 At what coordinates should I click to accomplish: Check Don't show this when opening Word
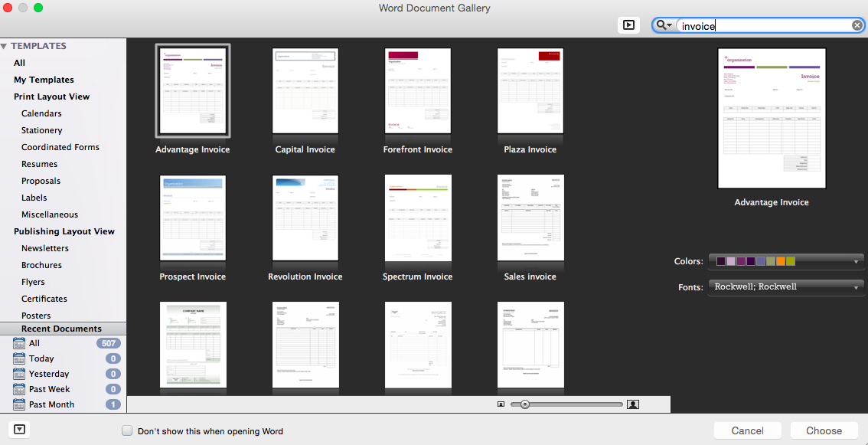tap(127, 430)
